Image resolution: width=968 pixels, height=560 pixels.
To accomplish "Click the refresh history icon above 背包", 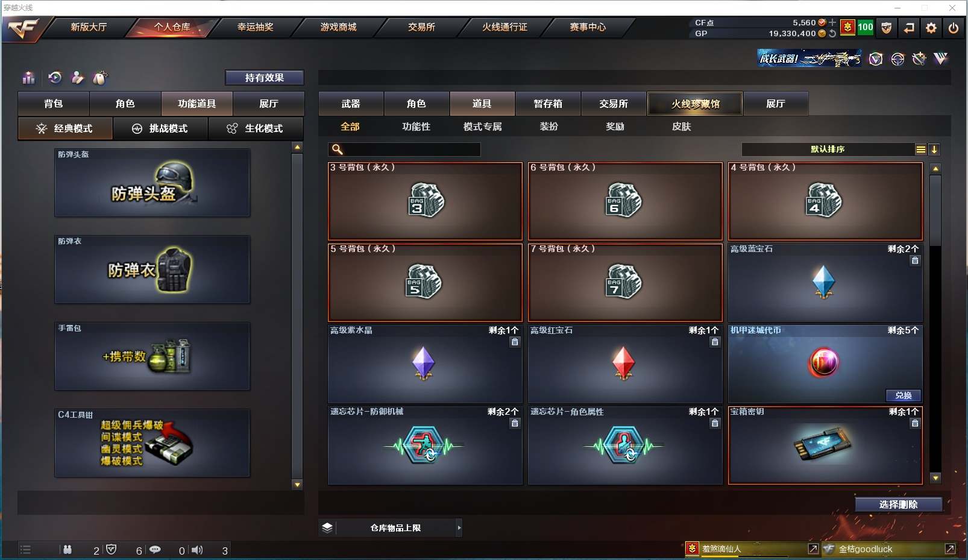I will pos(55,77).
